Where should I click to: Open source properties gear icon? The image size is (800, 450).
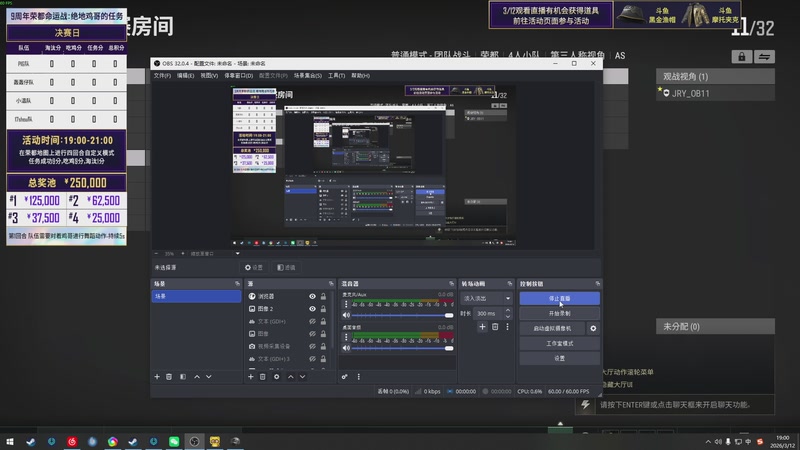point(277,377)
